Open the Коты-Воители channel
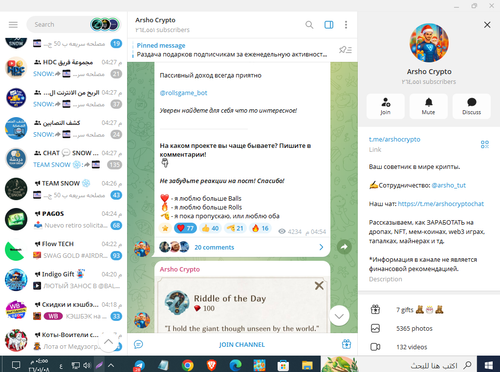The image size is (500, 372). click(63, 341)
